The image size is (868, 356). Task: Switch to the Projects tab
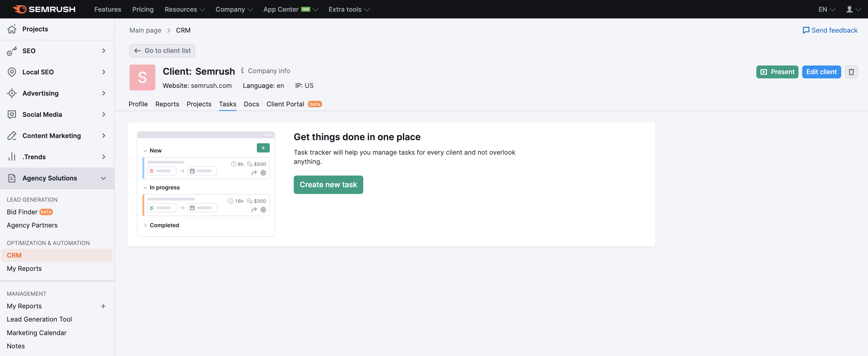tap(199, 104)
